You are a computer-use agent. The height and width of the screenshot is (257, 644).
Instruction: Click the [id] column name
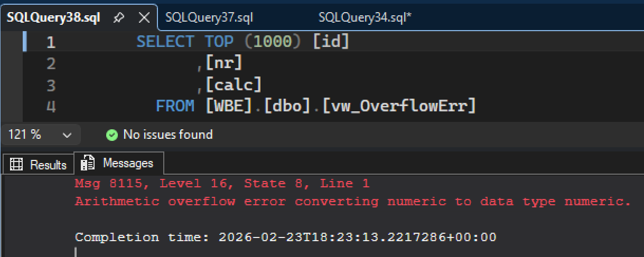coord(331,42)
